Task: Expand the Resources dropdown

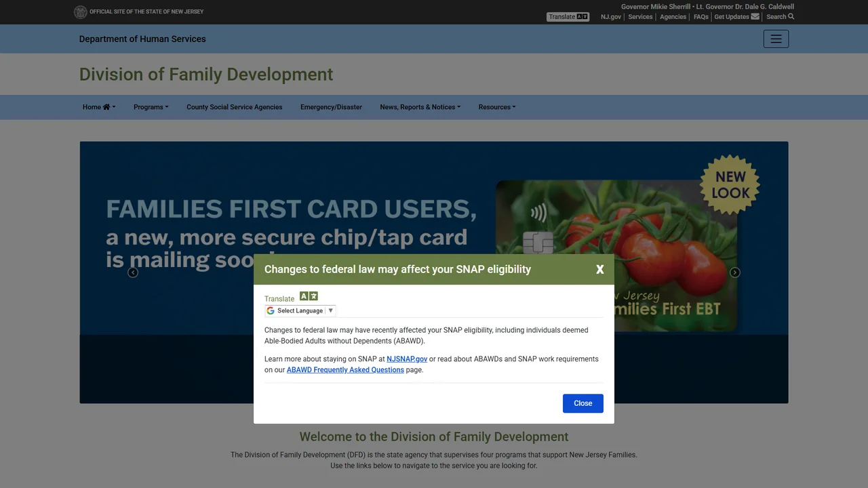Action: pos(497,107)
